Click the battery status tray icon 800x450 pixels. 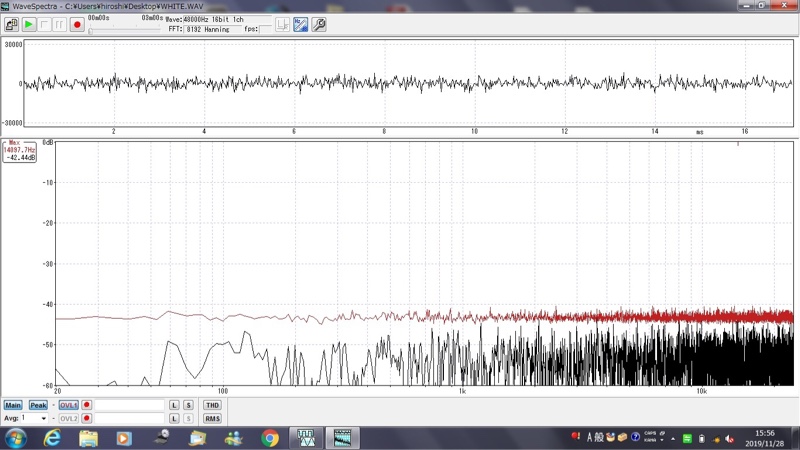pyautogui.click(x=702, y=439)
